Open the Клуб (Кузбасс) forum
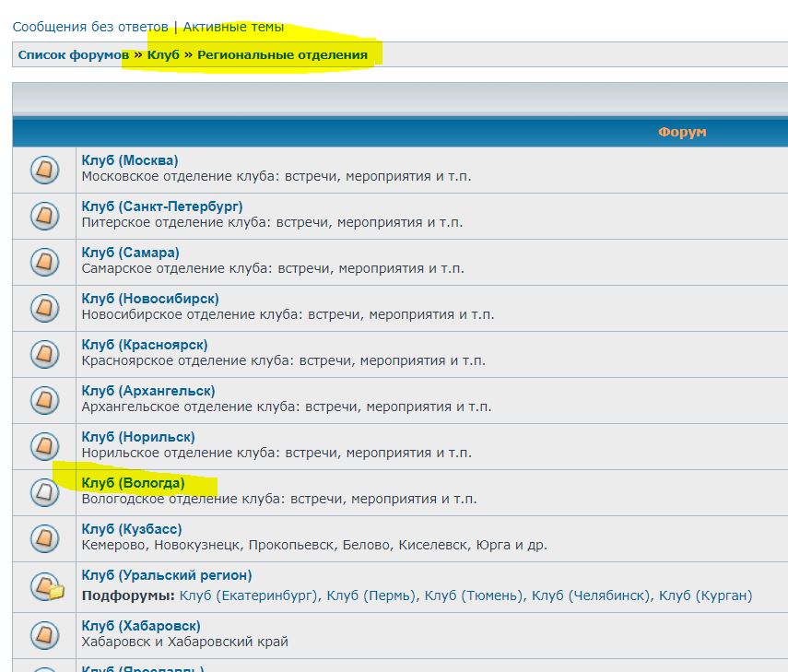Image resolution: width=788 pixels, height=672 pixels. pos(132,529)
